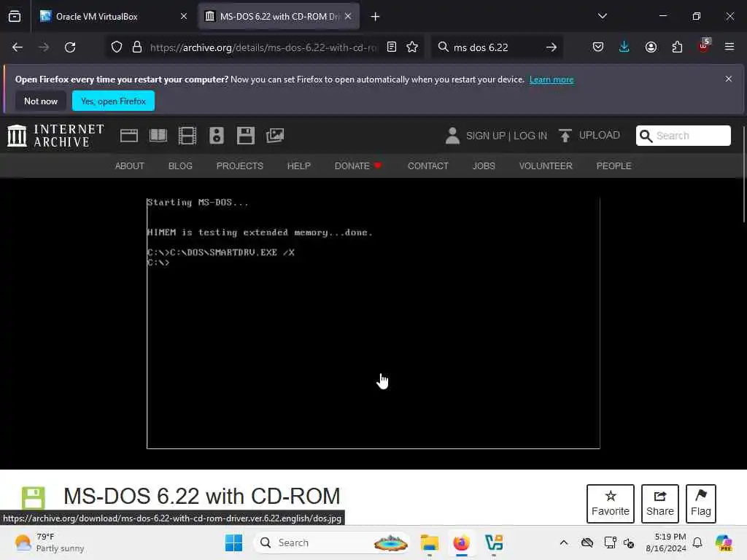This screenshot has width=747, height=560.
Task: Click the page vertical scrollbar
Action: 744,174
